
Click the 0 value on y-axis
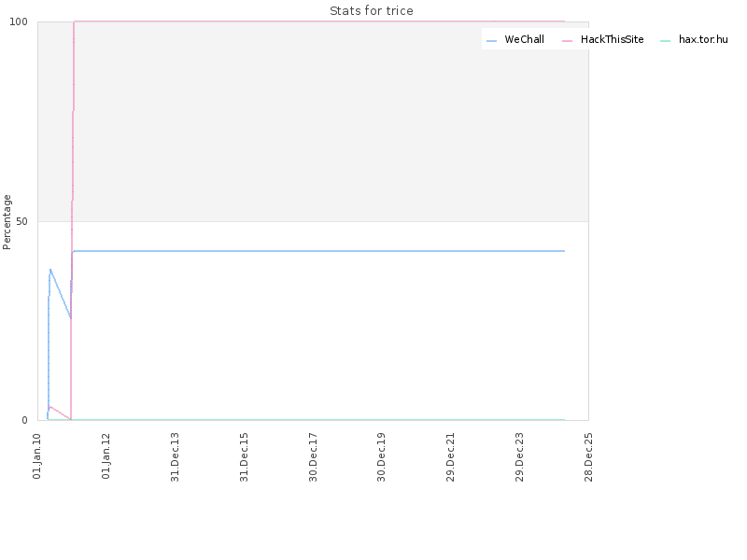tap(25, 420)
